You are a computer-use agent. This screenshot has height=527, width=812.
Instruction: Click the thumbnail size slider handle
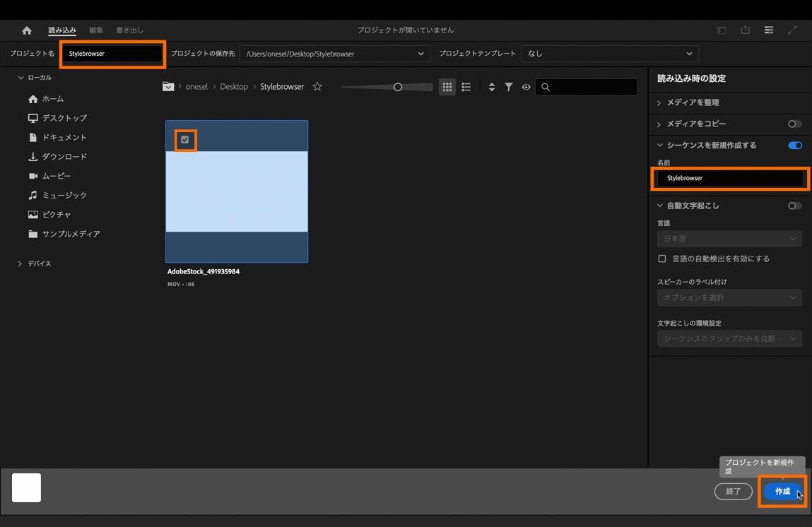point(398,87)
